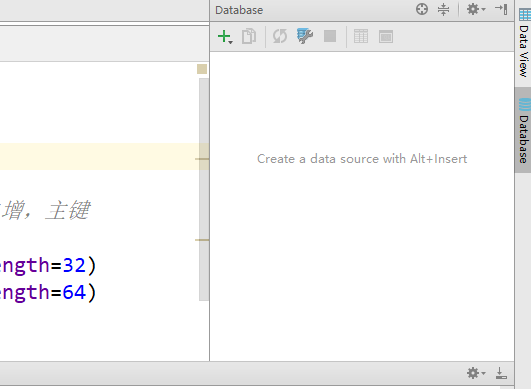This screenshot has width=531, height=389.
Task: Open bottom panel settings gear dropdown
Action: coord(476,373)
